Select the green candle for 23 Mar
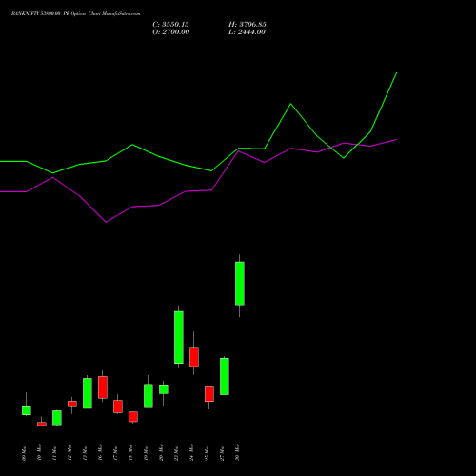The width and height of the screenshot is (476, 476). click(179, 337)
